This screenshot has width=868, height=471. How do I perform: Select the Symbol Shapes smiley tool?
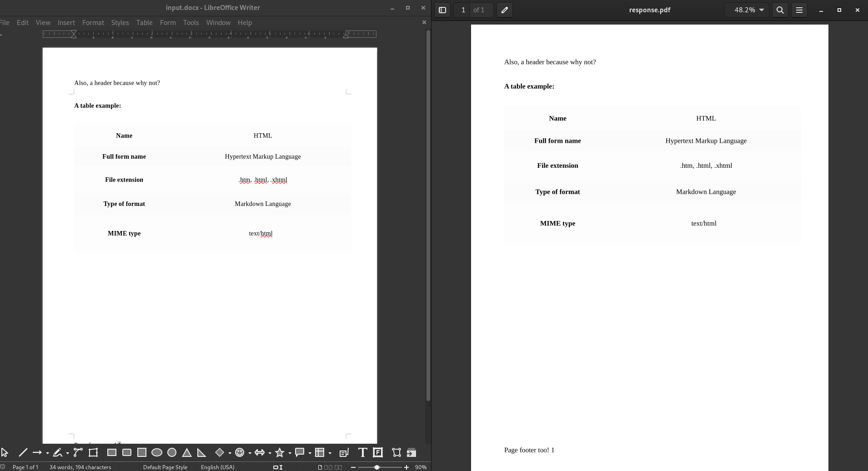click(240, 452)
